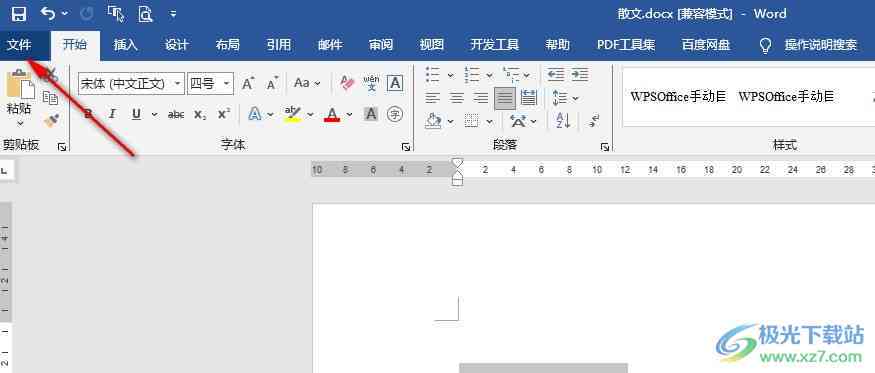Undo the last action
The image size is (875, 373).
[x=49, y=13]
